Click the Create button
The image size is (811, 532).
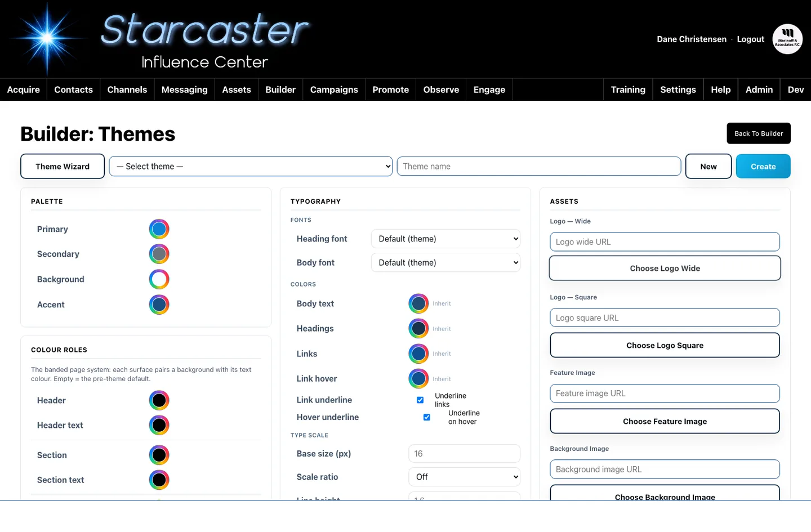pyautogui.click(x=763, y=166)
